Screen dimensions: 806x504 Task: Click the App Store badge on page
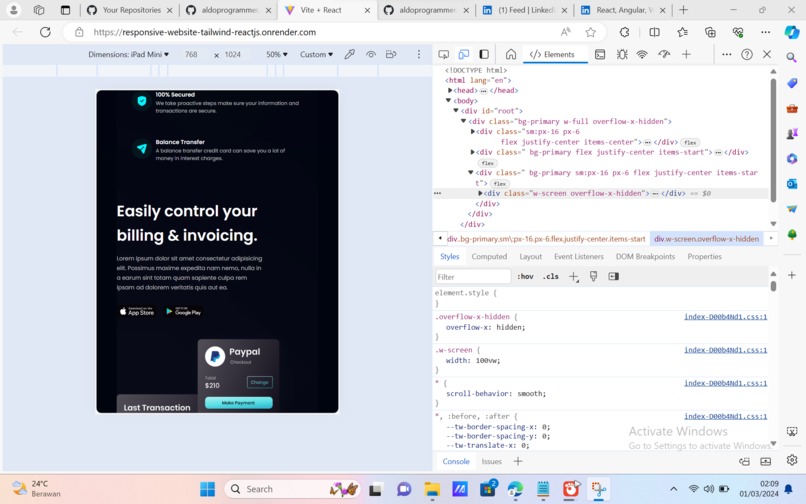click(x=137, y=311)
